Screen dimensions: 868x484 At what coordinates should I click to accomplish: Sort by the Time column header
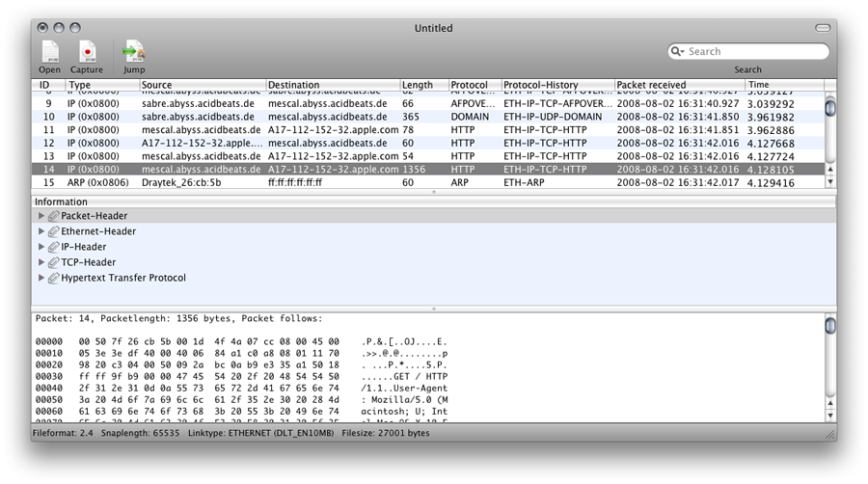coord(784,85)
